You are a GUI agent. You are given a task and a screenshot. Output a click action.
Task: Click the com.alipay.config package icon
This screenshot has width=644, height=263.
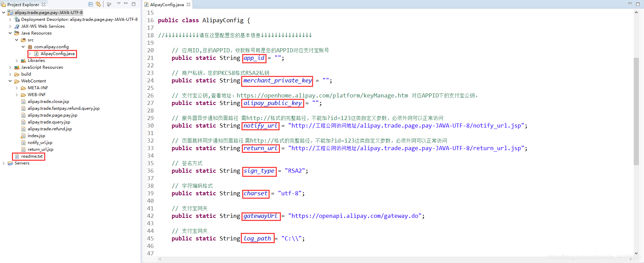[30, 47]
